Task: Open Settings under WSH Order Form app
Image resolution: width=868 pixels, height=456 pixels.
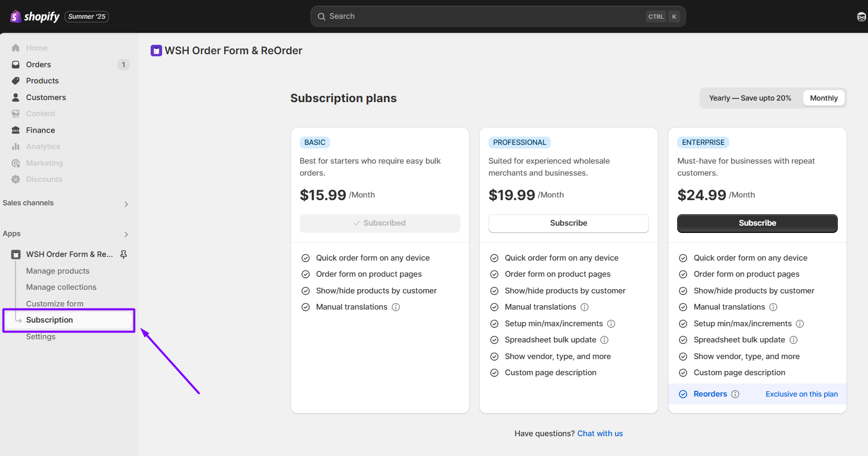Action: click(x=41, y=337)
